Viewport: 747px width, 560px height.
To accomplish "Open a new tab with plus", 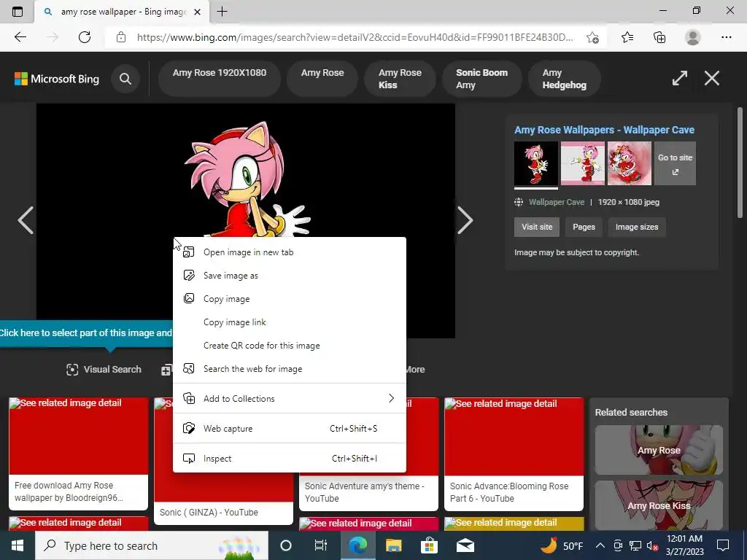I will coord(222,12).
